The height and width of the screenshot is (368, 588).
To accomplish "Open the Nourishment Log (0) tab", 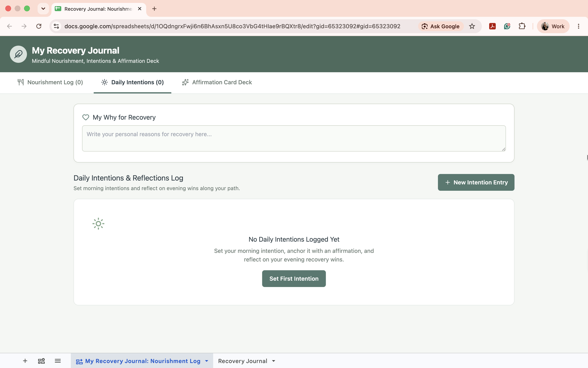I will pos(50,82).
